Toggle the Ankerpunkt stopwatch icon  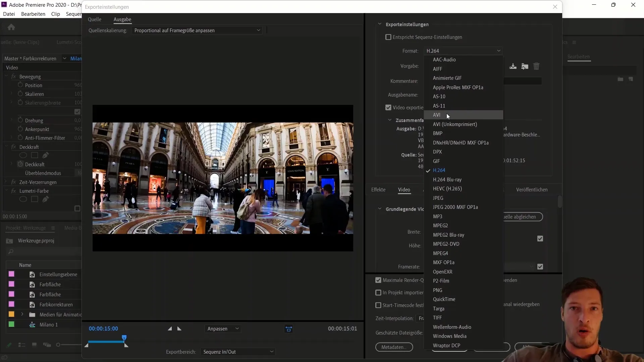[x=20, y=129]
